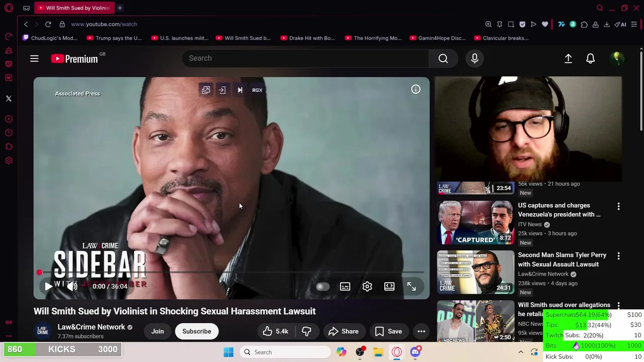Open sidebar Settings gear icon
644x362 pixels.
point(9,161)
